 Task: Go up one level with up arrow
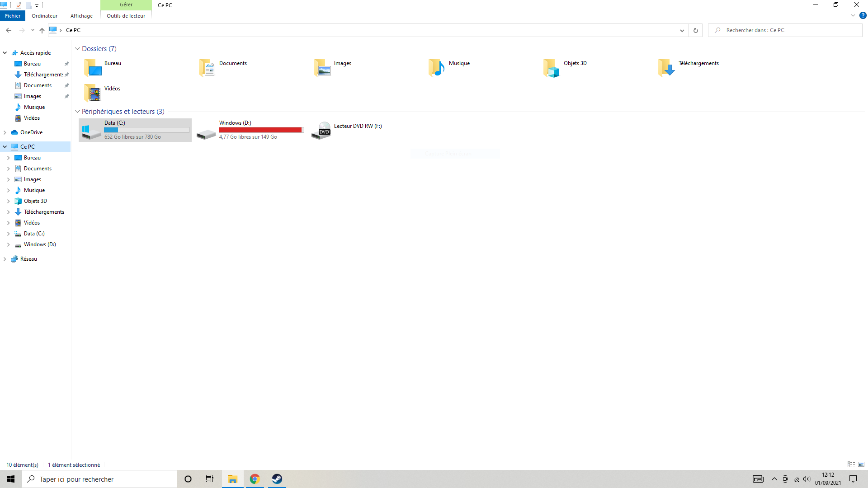(42, 30)
